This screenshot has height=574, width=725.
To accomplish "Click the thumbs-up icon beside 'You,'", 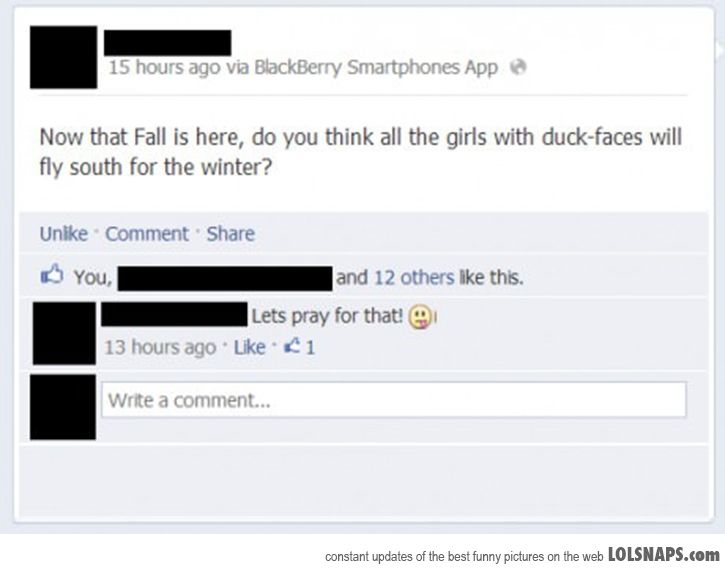I will [52, 273].
